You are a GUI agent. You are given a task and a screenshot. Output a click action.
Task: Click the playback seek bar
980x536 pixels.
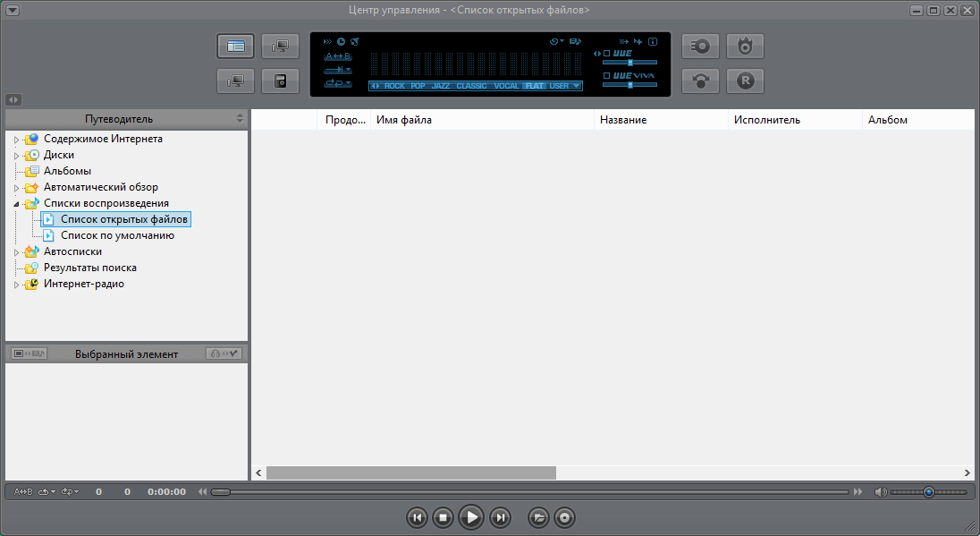[x=529, y=492]
